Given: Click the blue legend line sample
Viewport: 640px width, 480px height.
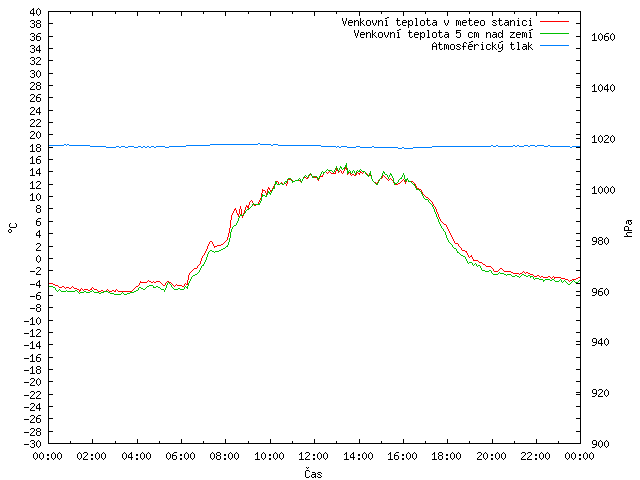Looking at the screenshot, I should point(554,46).
